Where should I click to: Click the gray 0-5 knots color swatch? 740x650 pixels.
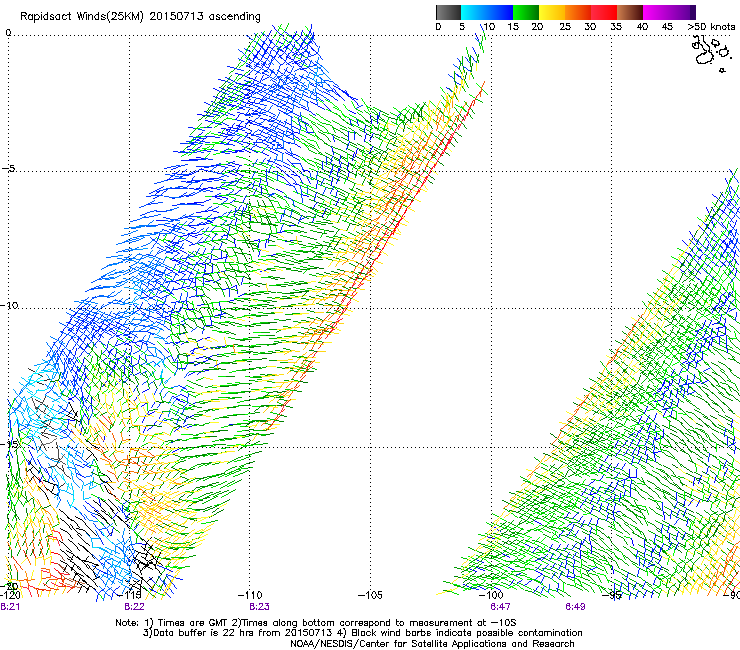[448, 12]
